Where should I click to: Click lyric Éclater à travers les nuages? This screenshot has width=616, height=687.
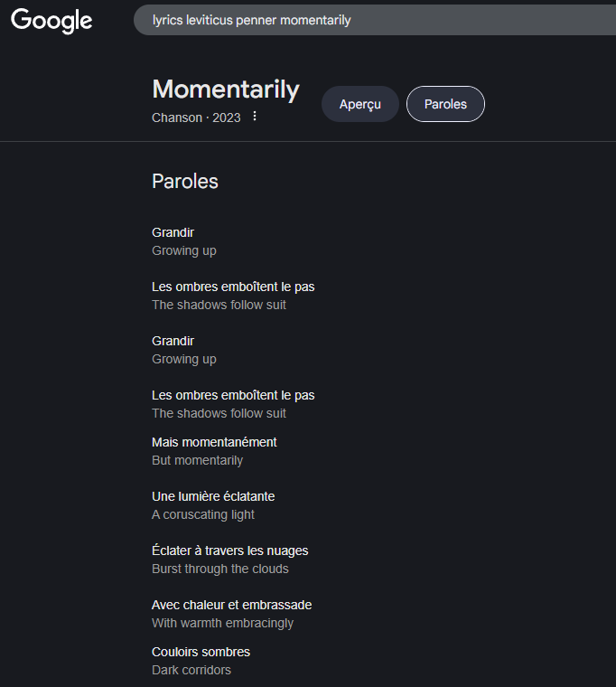229,551
